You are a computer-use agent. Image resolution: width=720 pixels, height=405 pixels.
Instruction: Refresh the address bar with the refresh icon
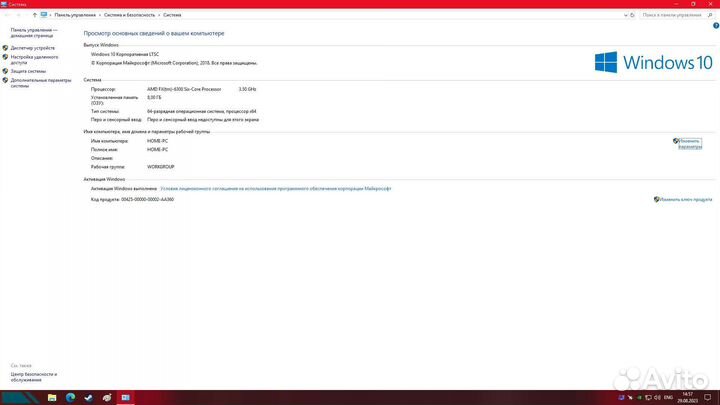[632, 15]
